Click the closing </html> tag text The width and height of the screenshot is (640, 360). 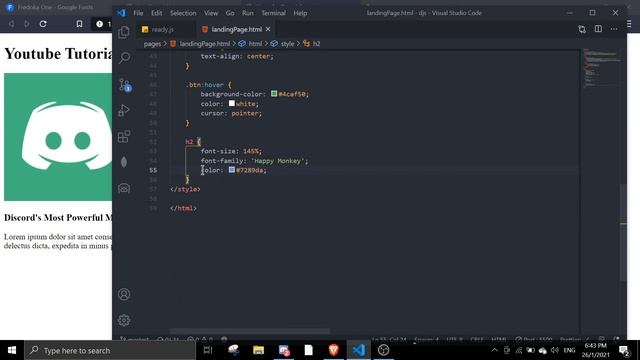(x=183, y=208)
